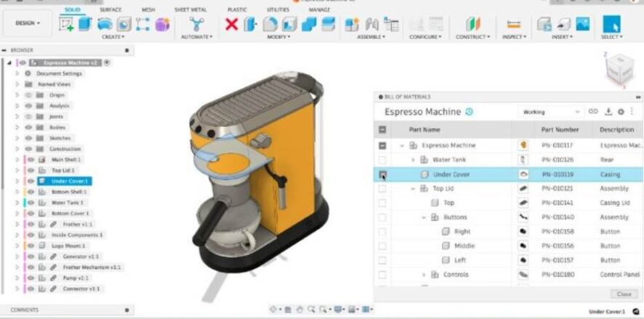Screen dimensions: 644x319
Task: Open the Design workspace dropdown
Action: [x=28, y=23]
